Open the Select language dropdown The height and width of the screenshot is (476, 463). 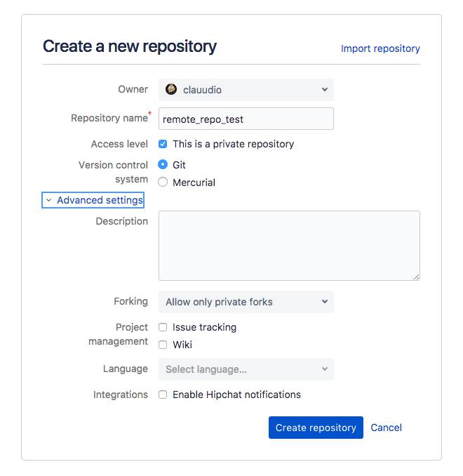246,369
